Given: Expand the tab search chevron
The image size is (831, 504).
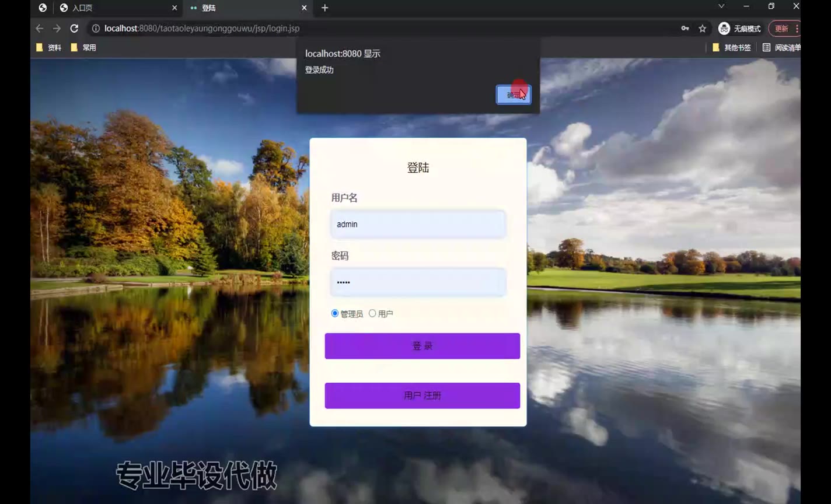Looking at the screenshot, I should coord(721,6).
